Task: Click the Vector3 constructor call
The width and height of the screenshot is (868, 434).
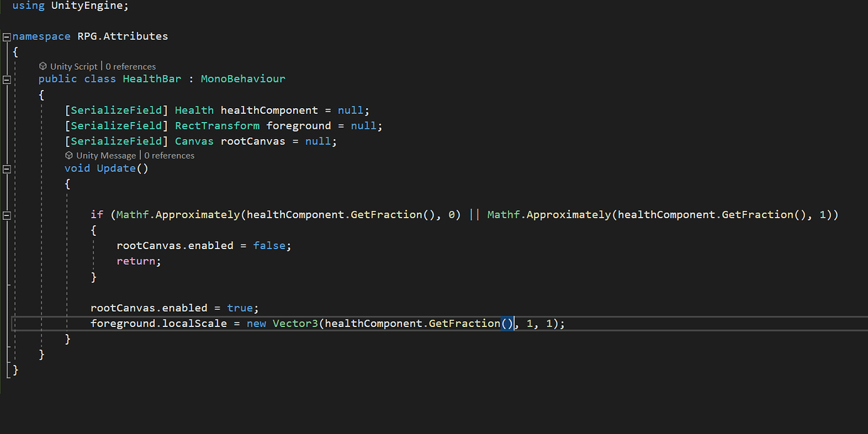Action: pos(296,323)
